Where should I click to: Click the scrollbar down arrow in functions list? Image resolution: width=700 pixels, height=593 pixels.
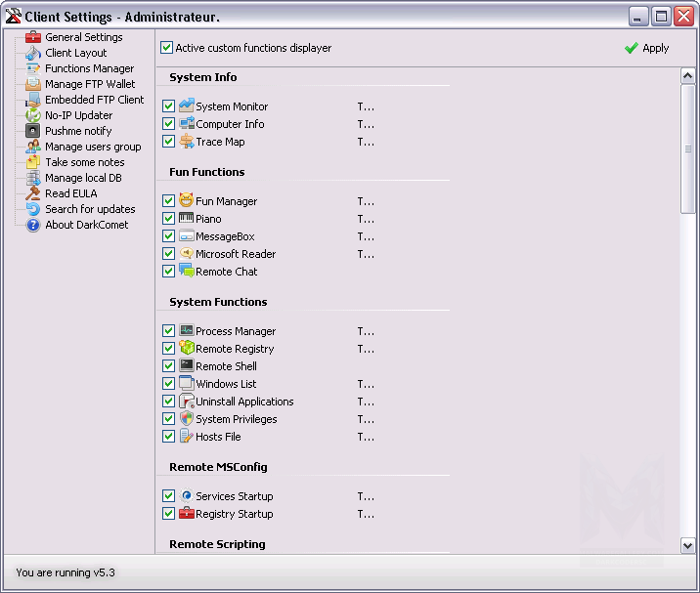point(687,545)
